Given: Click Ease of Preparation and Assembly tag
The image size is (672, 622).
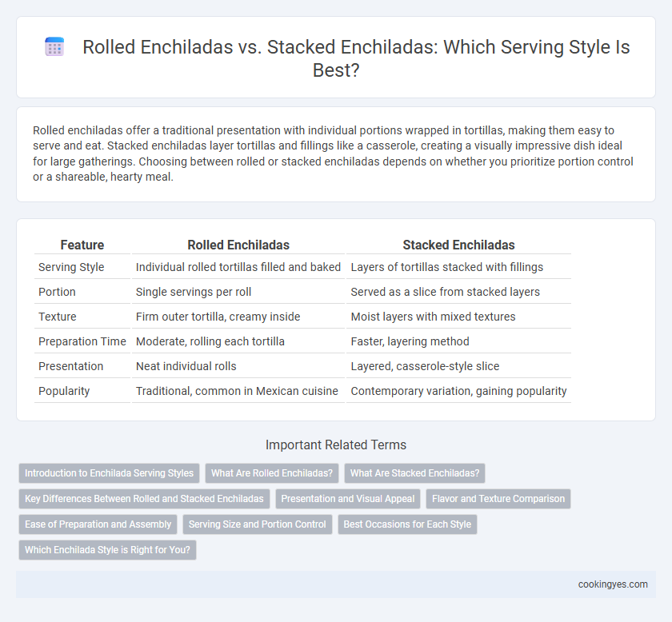Looking at the screenshot, I should 98,524.
